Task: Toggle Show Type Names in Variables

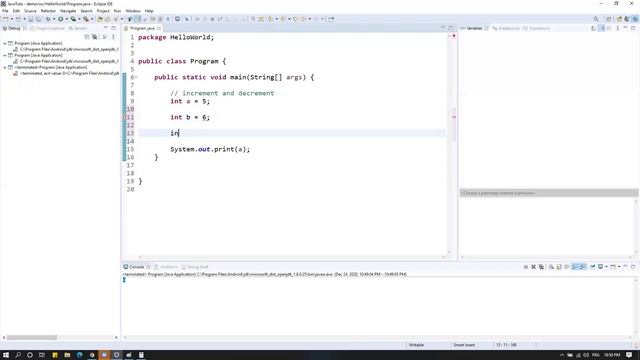Action: tap(593, 28)
